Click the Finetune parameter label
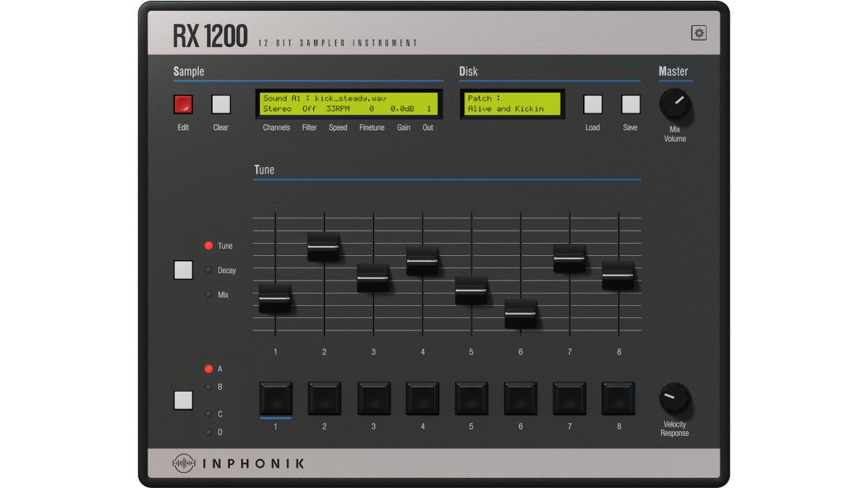Screen dimensions: 868x488 (372, 127)
